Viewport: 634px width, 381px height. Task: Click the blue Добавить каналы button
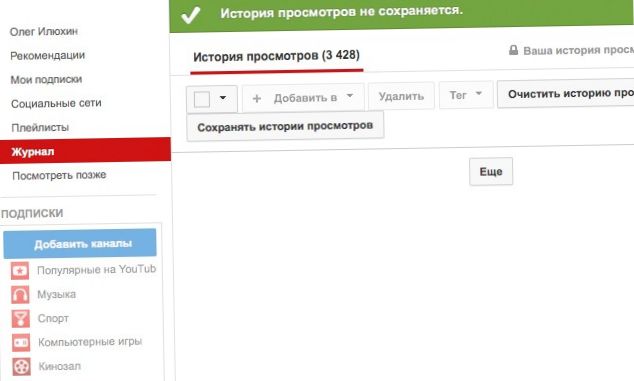point(80,243)
